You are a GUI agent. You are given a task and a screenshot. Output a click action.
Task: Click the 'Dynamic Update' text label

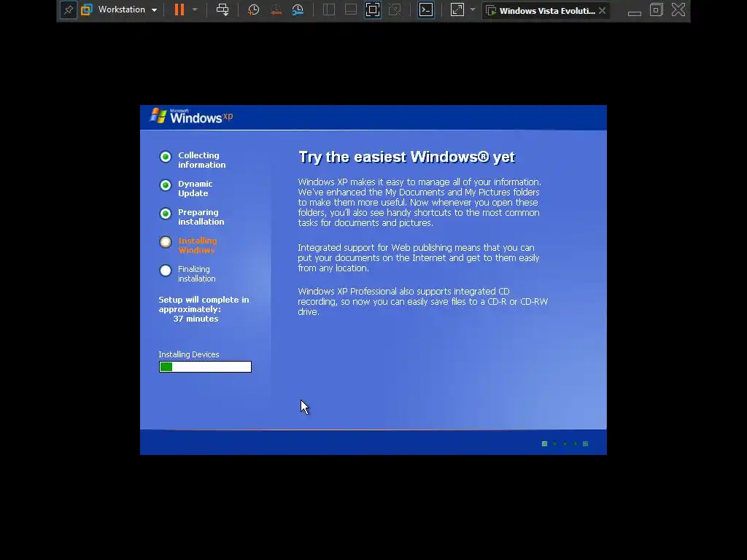(195, 189)
